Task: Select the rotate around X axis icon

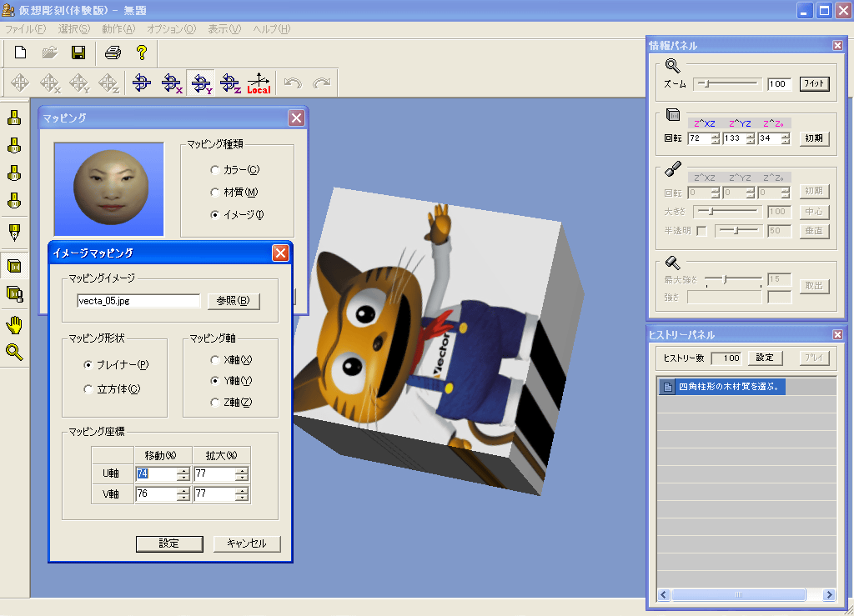Action: (x=172, y=83)
